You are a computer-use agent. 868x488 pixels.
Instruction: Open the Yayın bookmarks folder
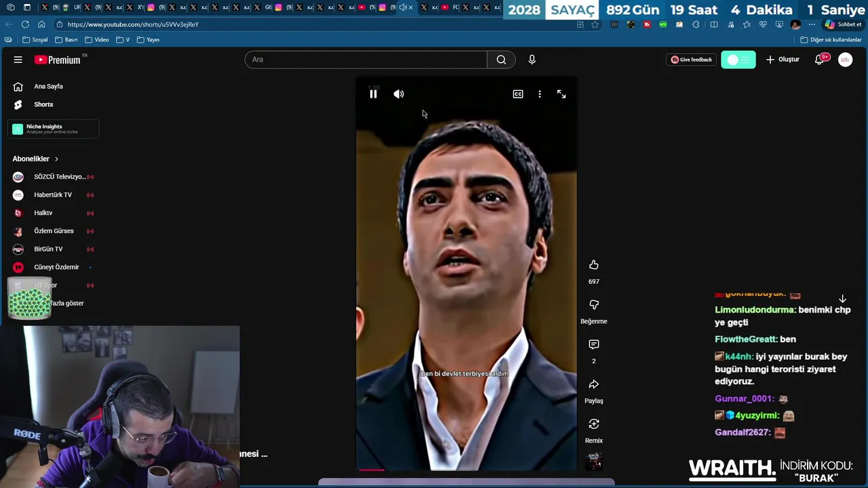(x=149, y=40)
